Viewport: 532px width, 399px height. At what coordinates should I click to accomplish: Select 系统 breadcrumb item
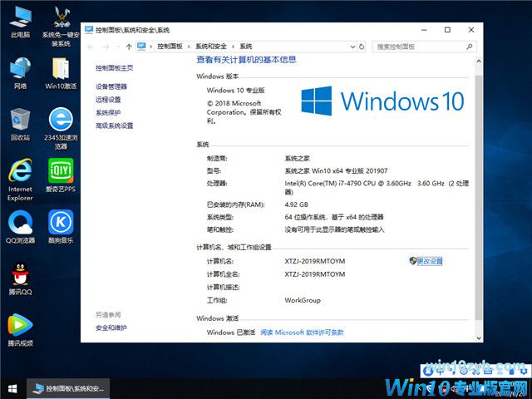[x=246, y=47]
